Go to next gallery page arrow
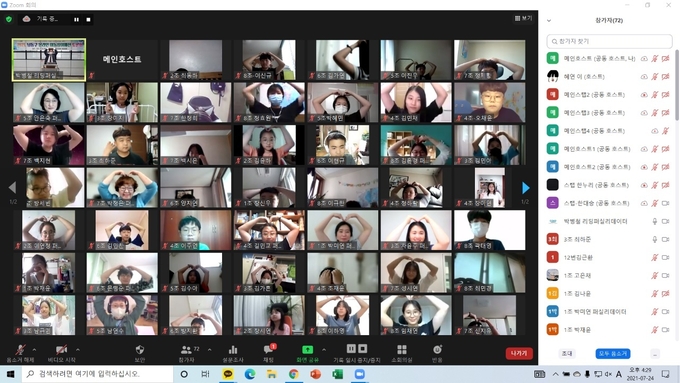The height and width of the screenshot is (383, 680). (x=526, y=188)
